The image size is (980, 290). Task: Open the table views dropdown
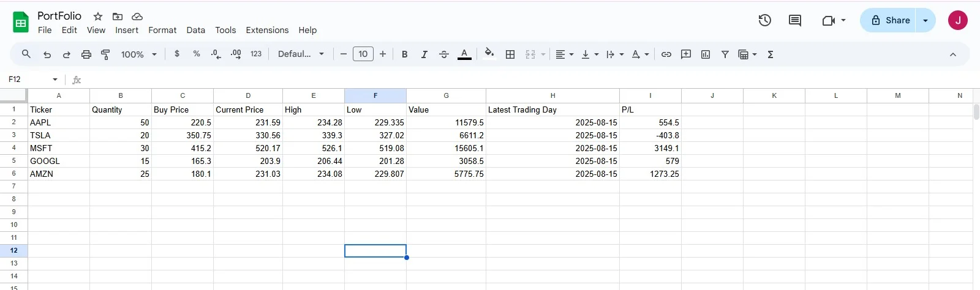tap(747, 54)
